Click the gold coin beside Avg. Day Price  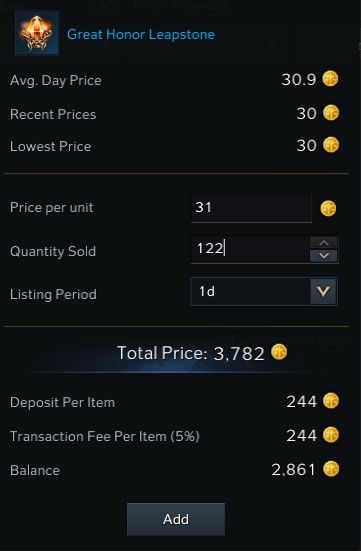(330, 79)
